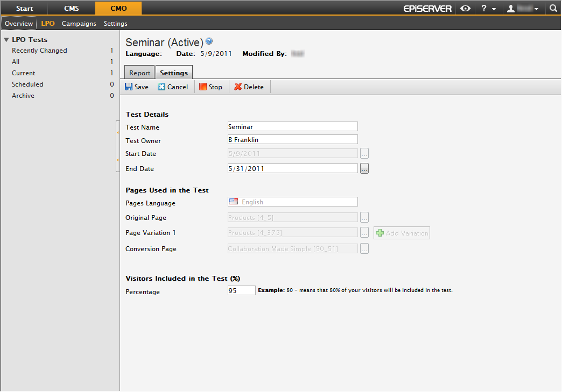Open the help question-mark dropdown

click(488, 8)
